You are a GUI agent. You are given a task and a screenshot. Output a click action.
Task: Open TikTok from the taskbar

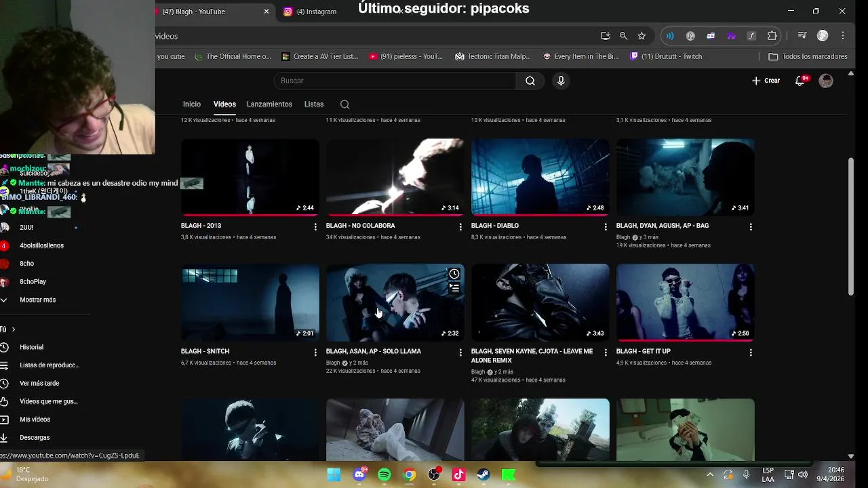pos(459,474)
